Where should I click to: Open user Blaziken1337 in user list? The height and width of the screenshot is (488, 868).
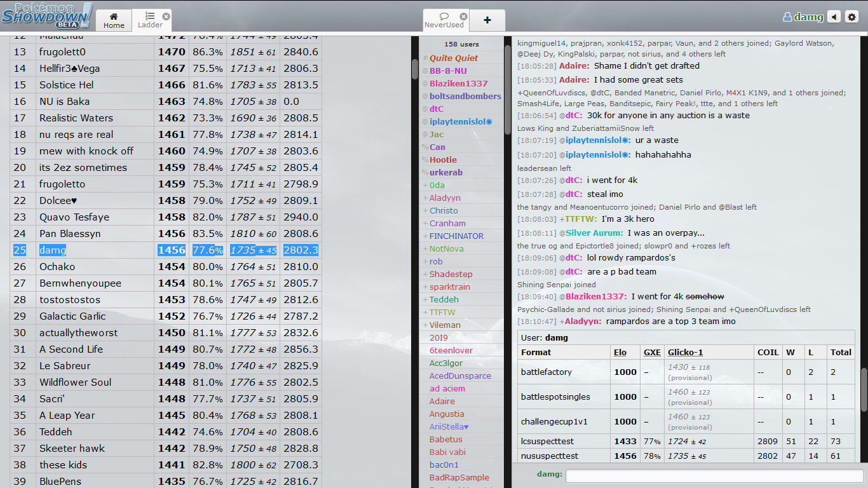click(x=458, y=83)
